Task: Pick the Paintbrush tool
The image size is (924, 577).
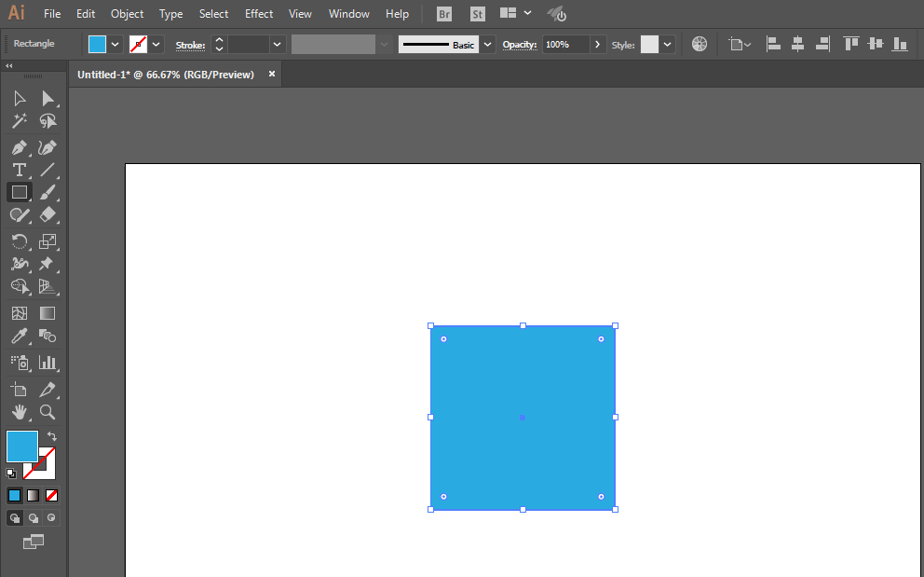Action: click(x=48, y=192)
